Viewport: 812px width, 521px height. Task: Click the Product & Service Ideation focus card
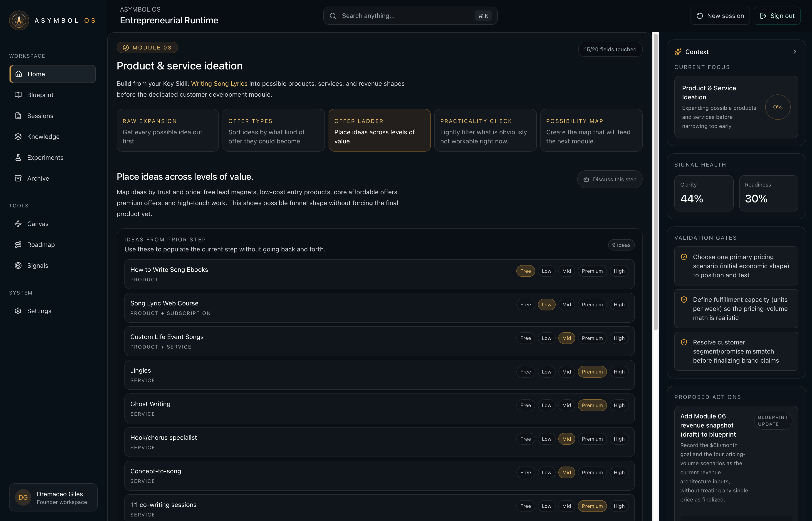pyautogui.click(x=736, y=107)
